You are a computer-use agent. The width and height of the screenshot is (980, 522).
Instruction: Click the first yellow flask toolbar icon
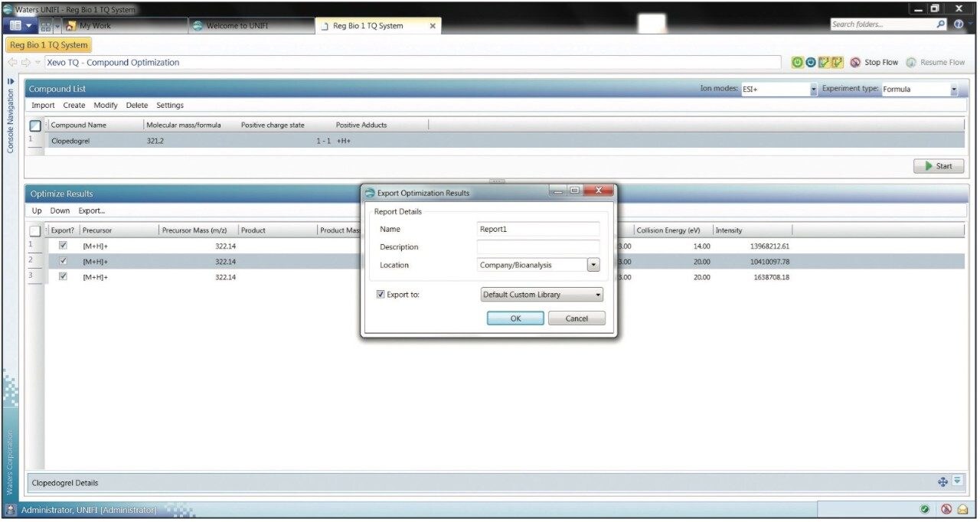click(x=824, y=63)
